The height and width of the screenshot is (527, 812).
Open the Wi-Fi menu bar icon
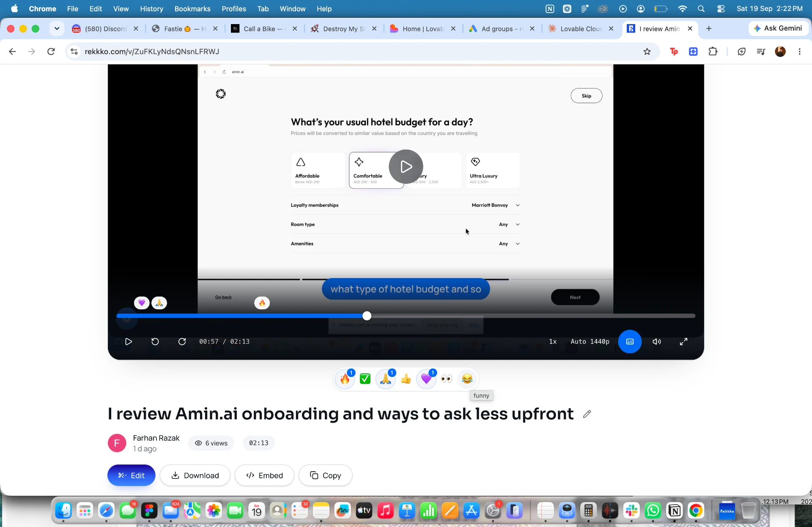pos(682,8)
